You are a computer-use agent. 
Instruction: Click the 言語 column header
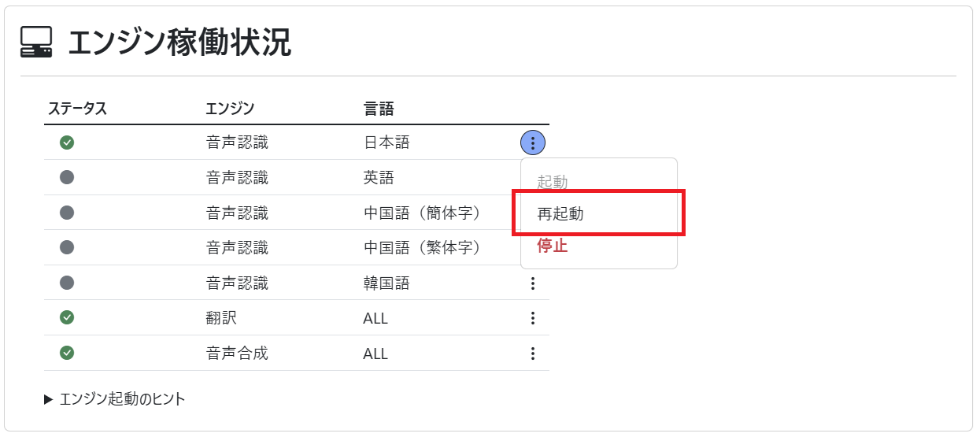[379, 109]
